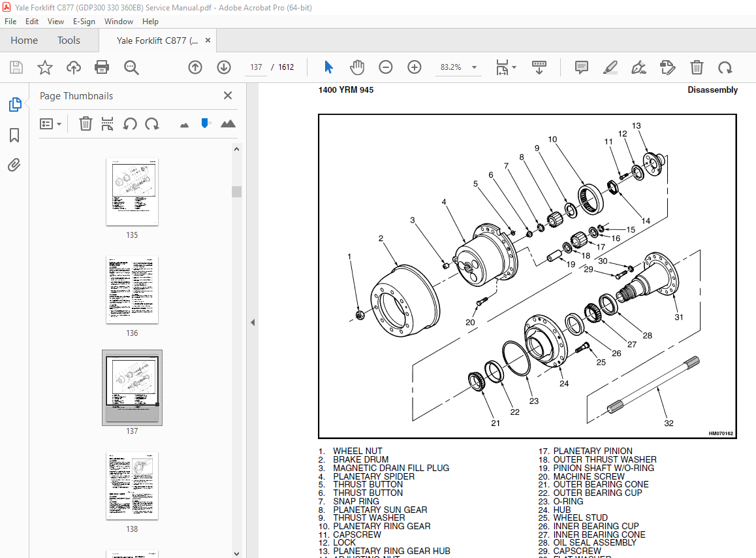Open the E-Sign menu
Screen dimensions: 756x558
[84, 22]
